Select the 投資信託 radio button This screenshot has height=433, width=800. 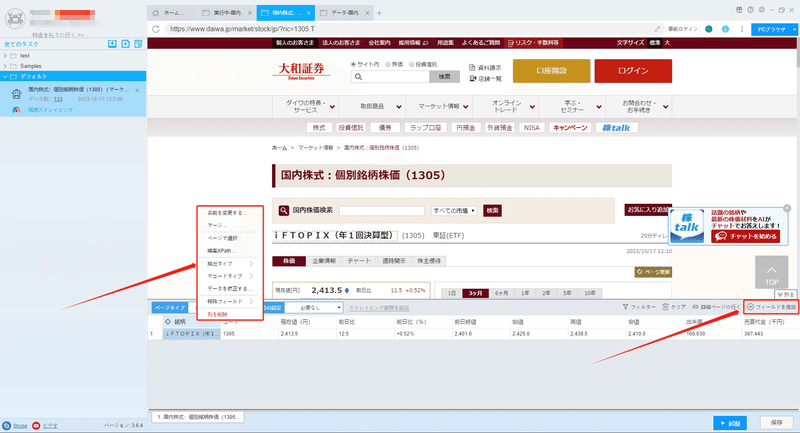tap(411, 64)
